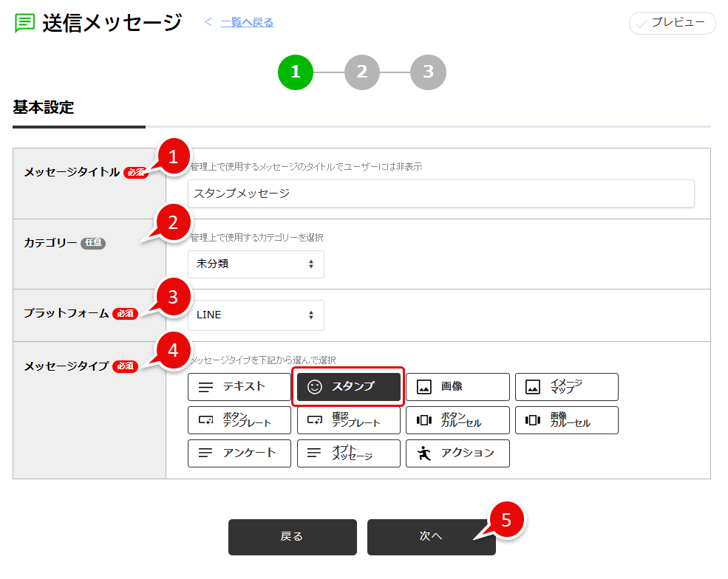Open the プラットフォーム dropdown showing LINE

click(256, 315)
